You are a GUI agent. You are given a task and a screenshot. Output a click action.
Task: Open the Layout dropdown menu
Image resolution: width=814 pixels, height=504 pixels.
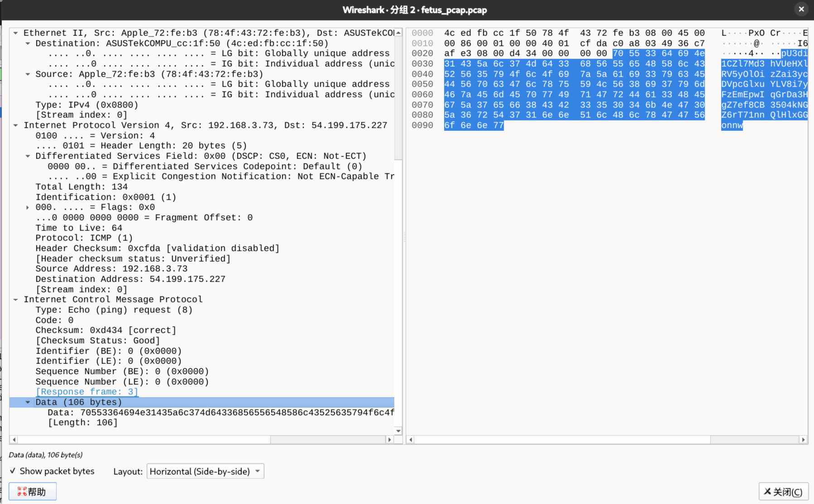[x=205, y=471]
